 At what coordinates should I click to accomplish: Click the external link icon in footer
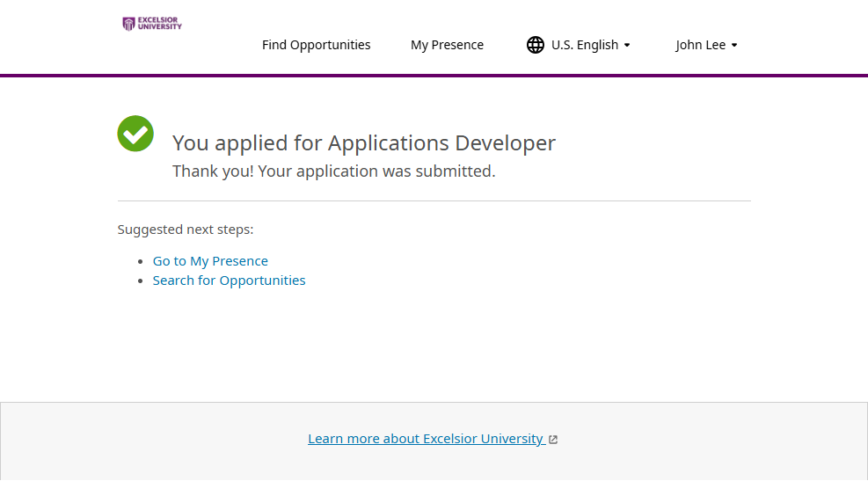click(x=553, y=440)
